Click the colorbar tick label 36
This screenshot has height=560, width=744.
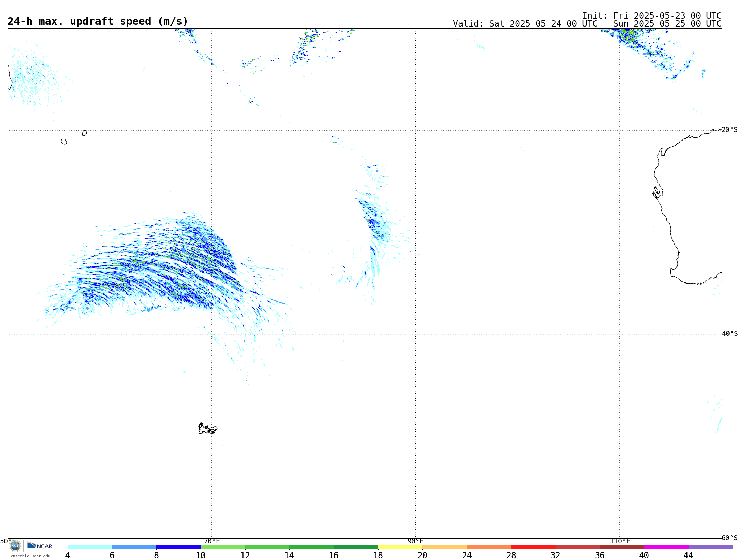coord(600,556)
